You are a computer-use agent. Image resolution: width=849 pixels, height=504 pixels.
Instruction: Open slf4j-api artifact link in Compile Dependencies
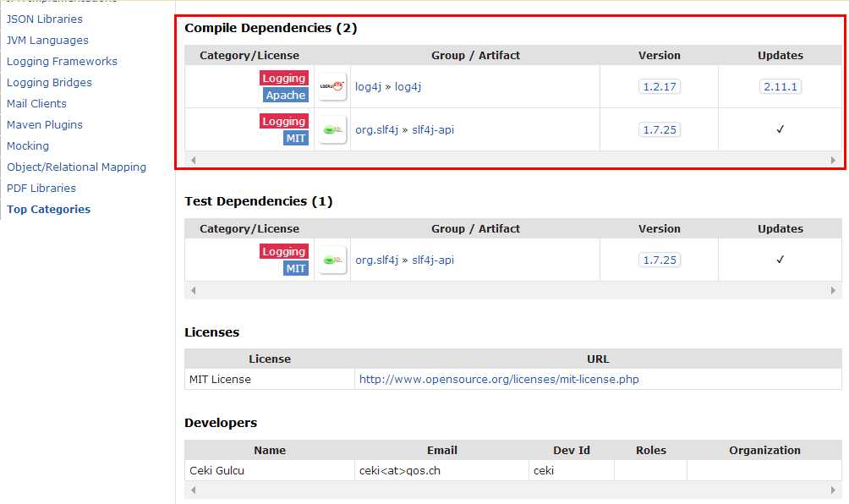(433, 130)
